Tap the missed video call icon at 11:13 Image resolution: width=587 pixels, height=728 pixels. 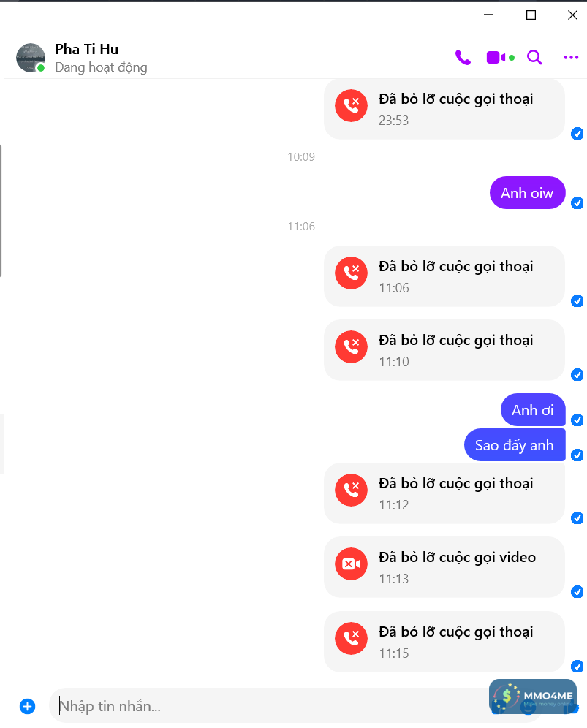351,564
